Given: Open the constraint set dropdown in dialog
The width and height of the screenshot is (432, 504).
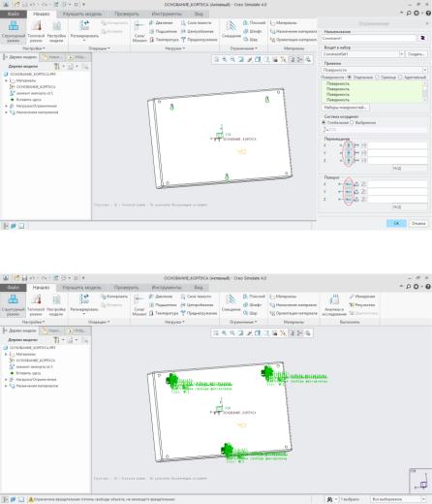Looking at the screenshot, I should 401,54.
